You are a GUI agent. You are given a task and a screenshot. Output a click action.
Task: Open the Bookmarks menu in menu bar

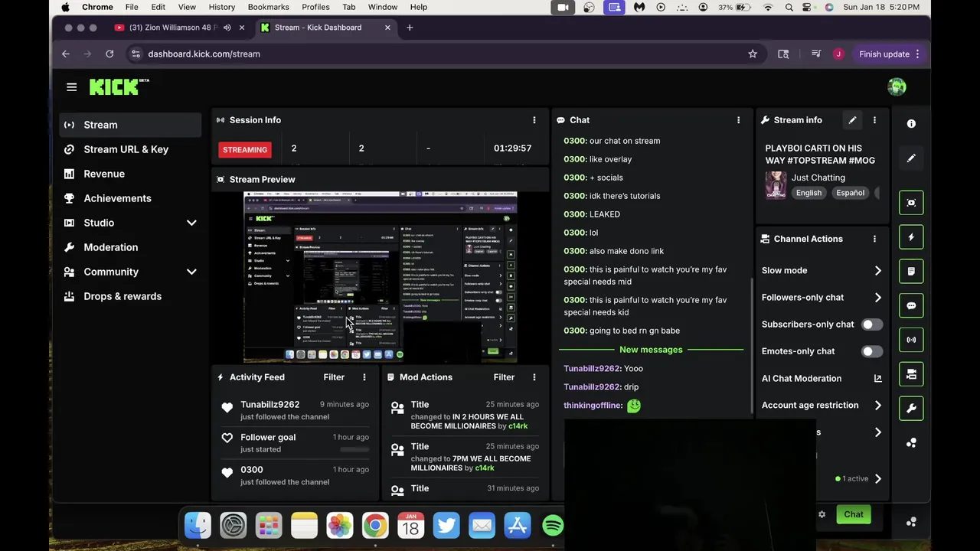coord(268,7)
